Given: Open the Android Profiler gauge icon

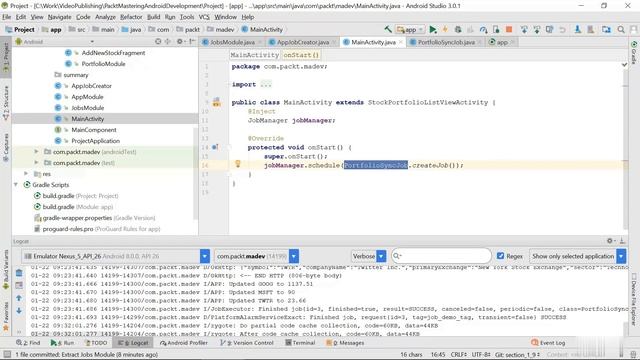Looking at the screenshot, I should (483, 29).
